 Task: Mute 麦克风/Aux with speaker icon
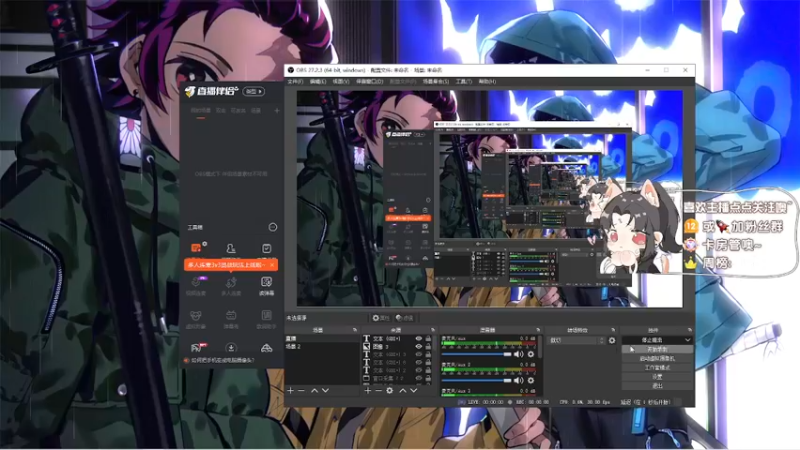519,354
